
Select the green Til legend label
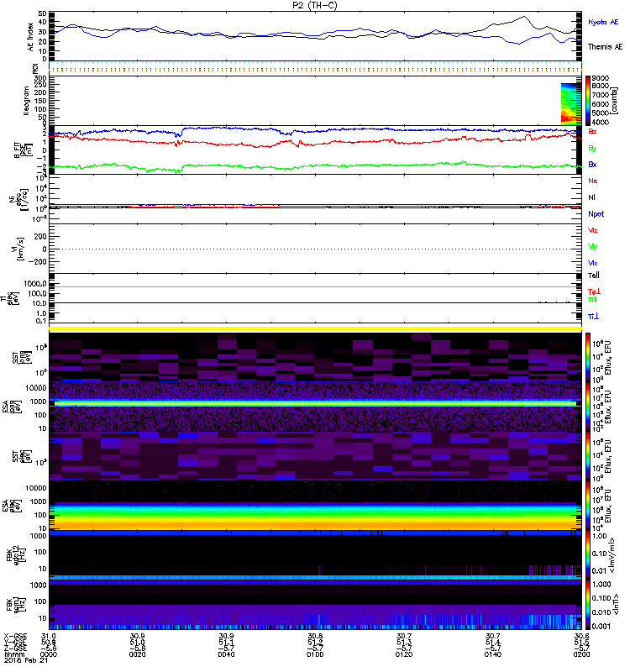pos(592,300)
